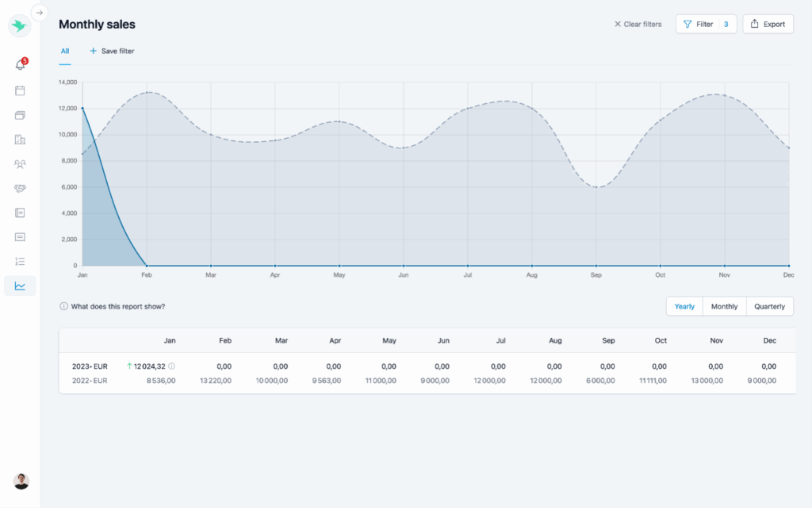812x510 pixels.
Task: Open the companies building icon
Action: pyautogui.click(x=20, y=140)
